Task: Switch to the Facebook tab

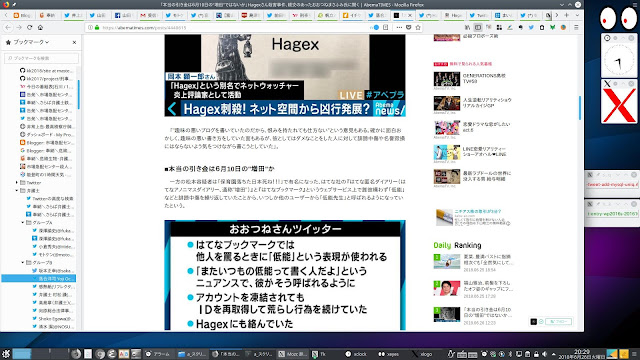Action: coord(123,15)
